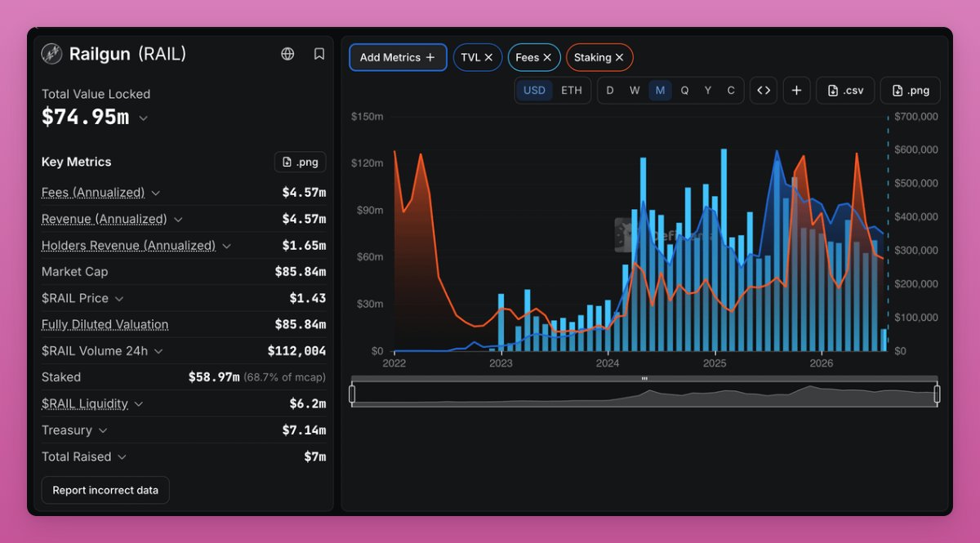Image resolution: width=980 pixels, height=543 pixels.
Task: Select monthly (M) chart interval
Action: click(x=660, y=91)
